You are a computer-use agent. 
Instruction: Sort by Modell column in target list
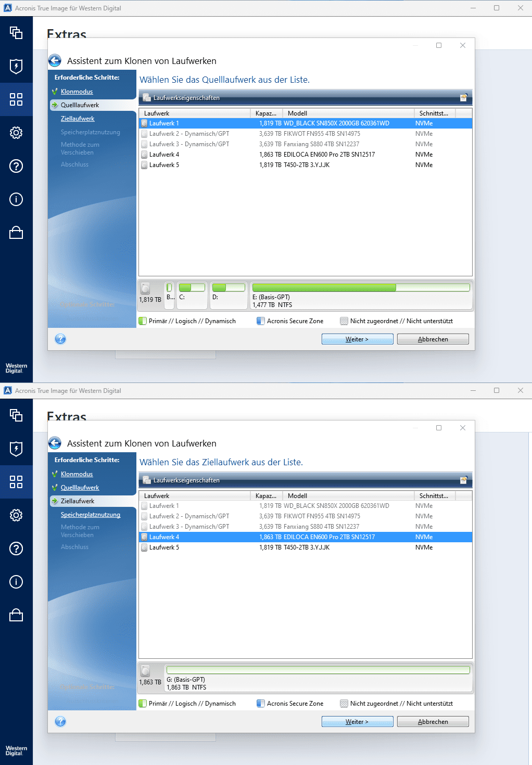[x=348, y=496]
